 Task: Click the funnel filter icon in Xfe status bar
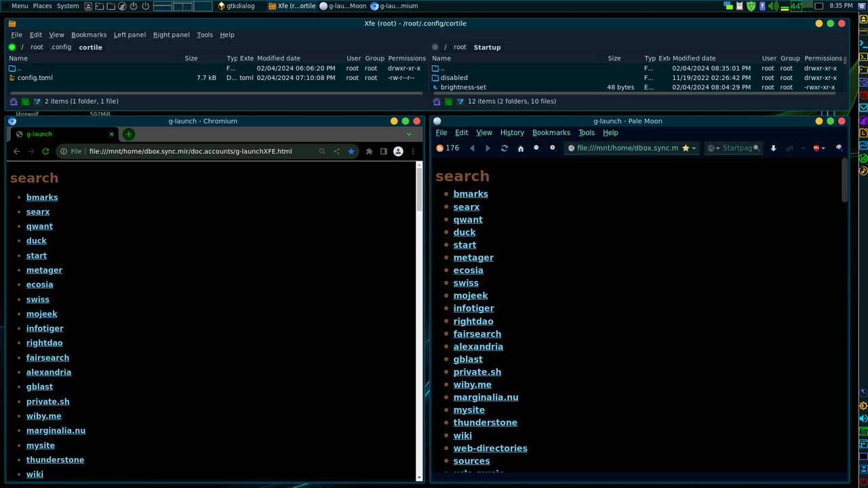(37, 101)
